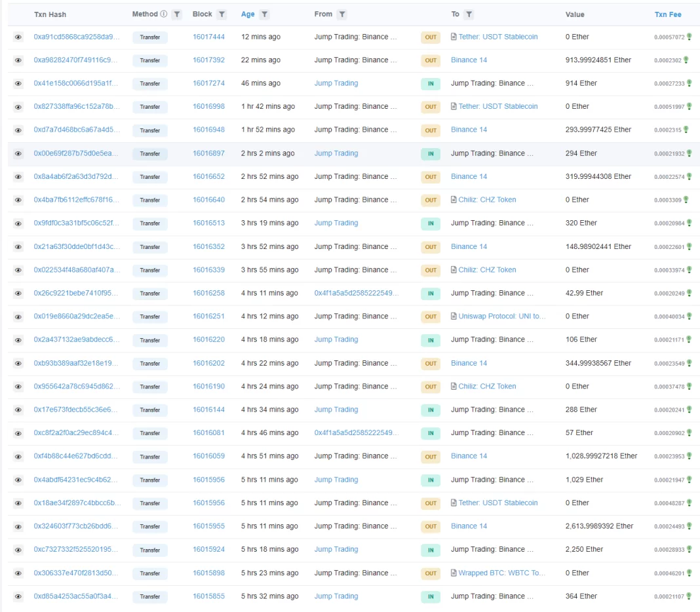The image size is (700, 612).
Task: Expand the Age column filter
Action: (x=264, y=14)
